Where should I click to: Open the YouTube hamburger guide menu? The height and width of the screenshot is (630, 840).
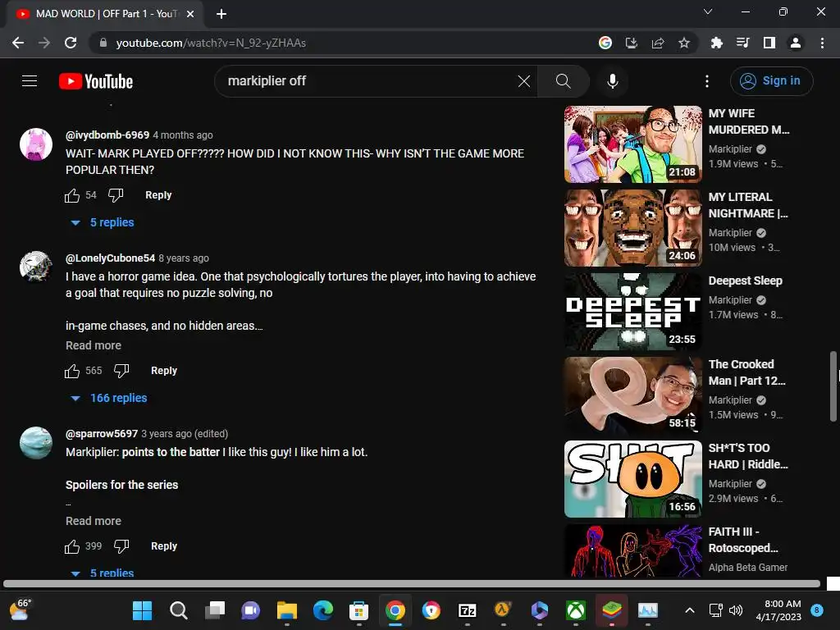click(30, 81)
